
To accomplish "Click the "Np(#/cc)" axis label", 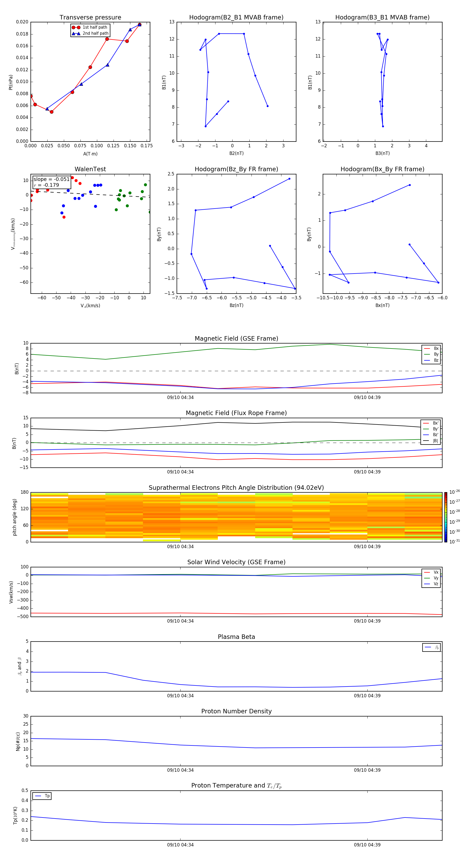I will tap(18, 741).
